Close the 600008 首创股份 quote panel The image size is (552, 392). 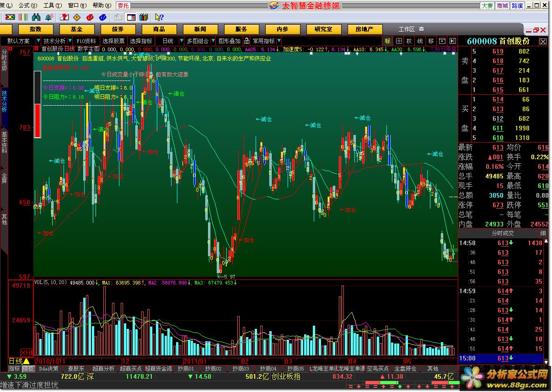543,41
